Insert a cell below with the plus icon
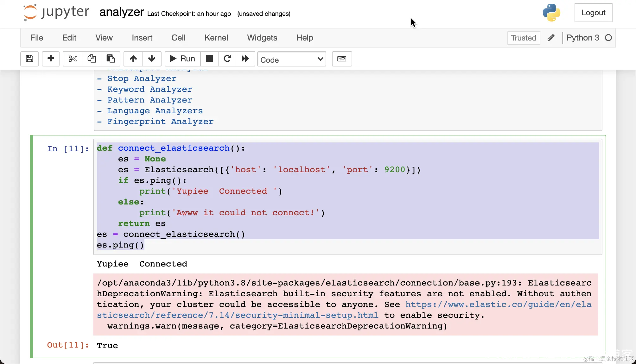This screenshot has width=636, height=364. coord(51,59)
